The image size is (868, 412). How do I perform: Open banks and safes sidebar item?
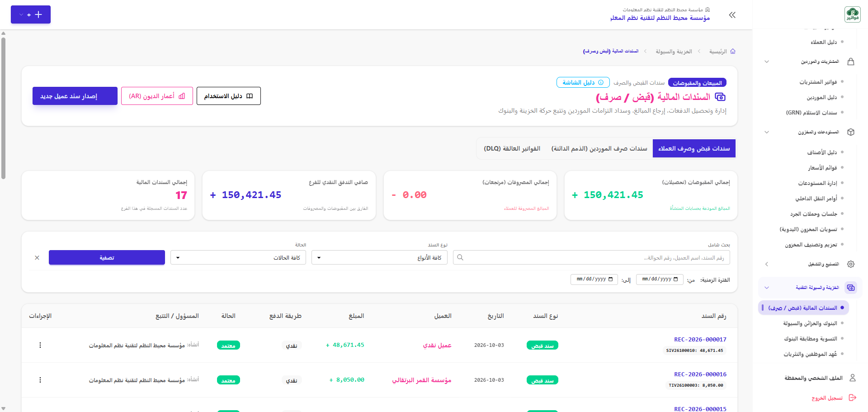(x=810, y=323)
